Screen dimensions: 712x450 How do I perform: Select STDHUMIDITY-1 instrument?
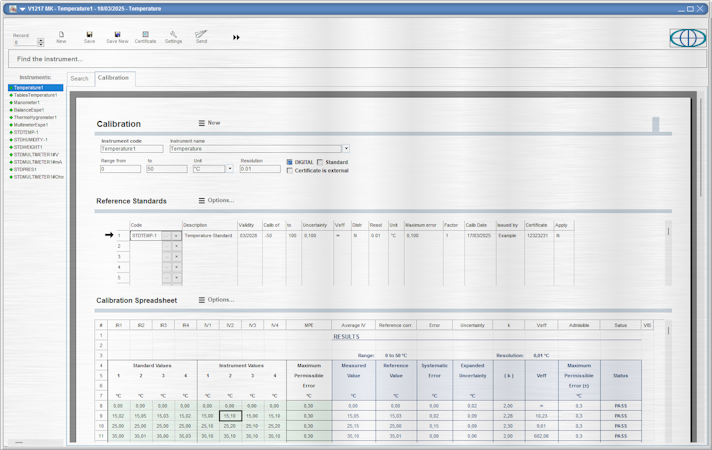coord(30,140)
